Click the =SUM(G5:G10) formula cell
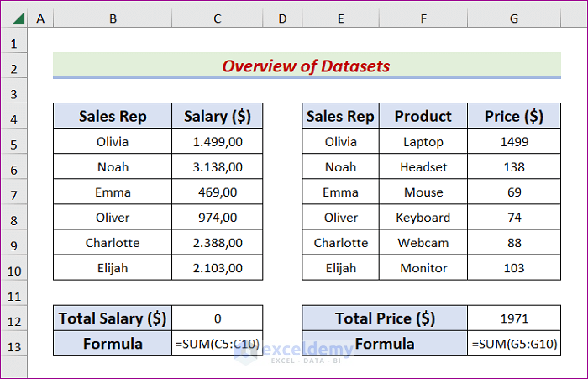588x379 pixels. pos(514,344)
